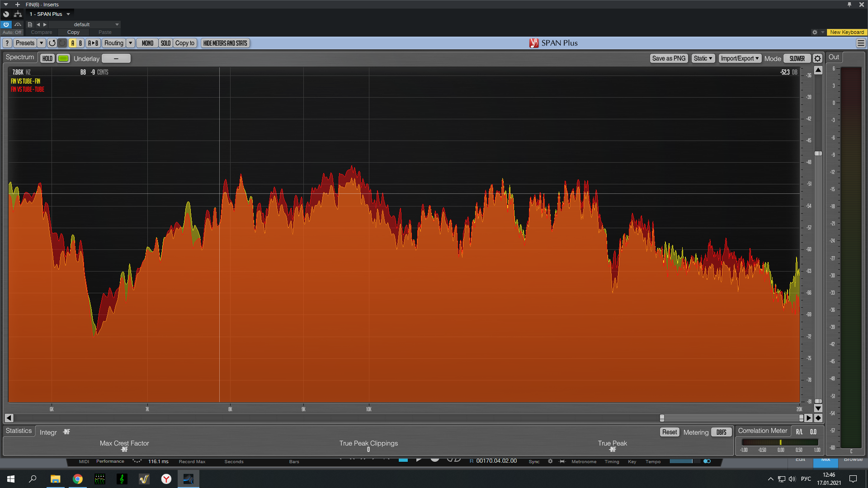Click the scroll-up arrow of the dB range
The height and width of the screenshot is (488, 868).
tap(818, 70)
